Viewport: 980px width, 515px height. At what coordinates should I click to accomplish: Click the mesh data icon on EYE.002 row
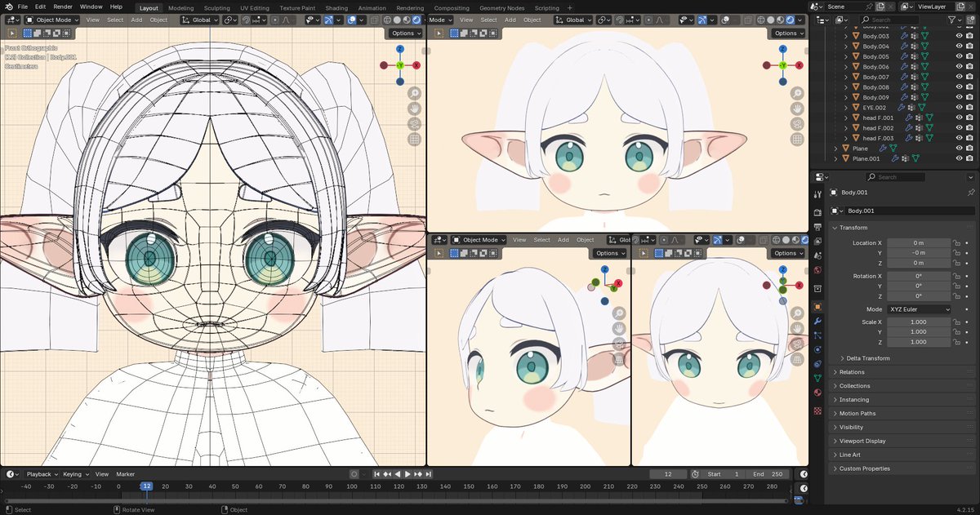[x=921, y=108]
